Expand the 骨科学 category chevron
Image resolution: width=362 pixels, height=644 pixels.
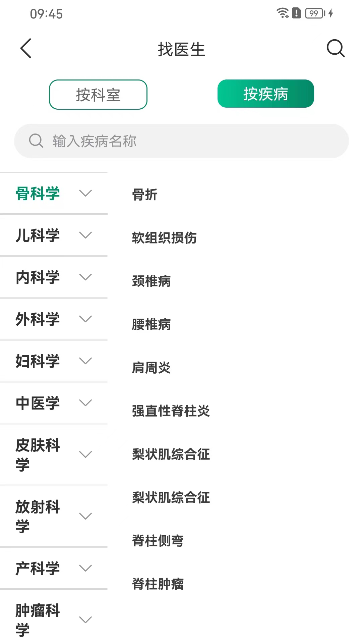point(85,193)
